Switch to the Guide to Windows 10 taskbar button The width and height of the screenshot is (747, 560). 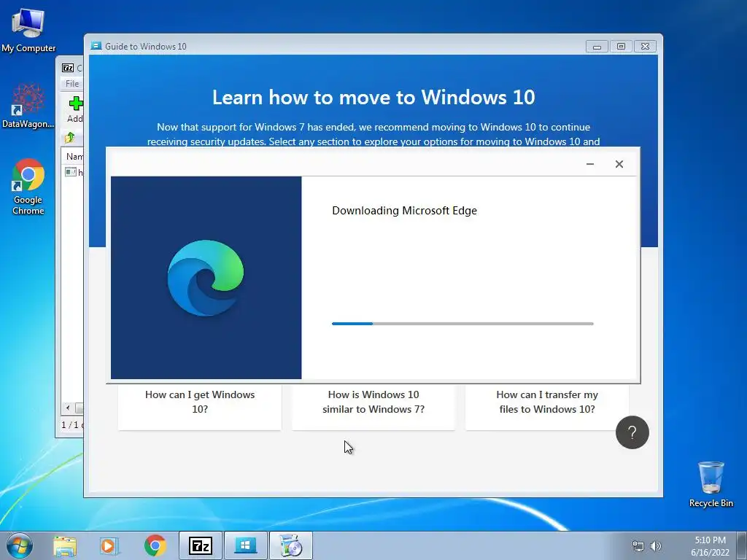point(245,545)
